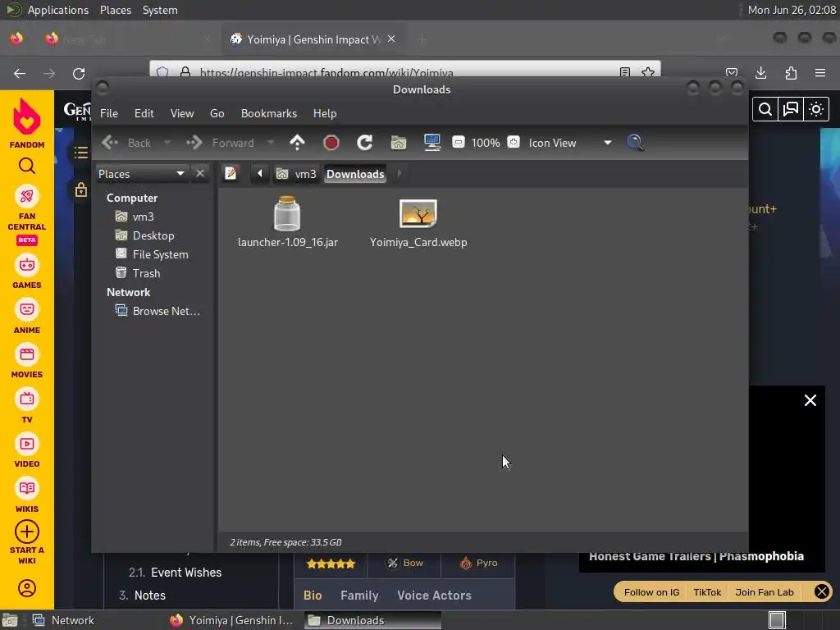Screen dimensions: 840x630
Task: Click TikTok link in banner
Action: coord(707,592)
